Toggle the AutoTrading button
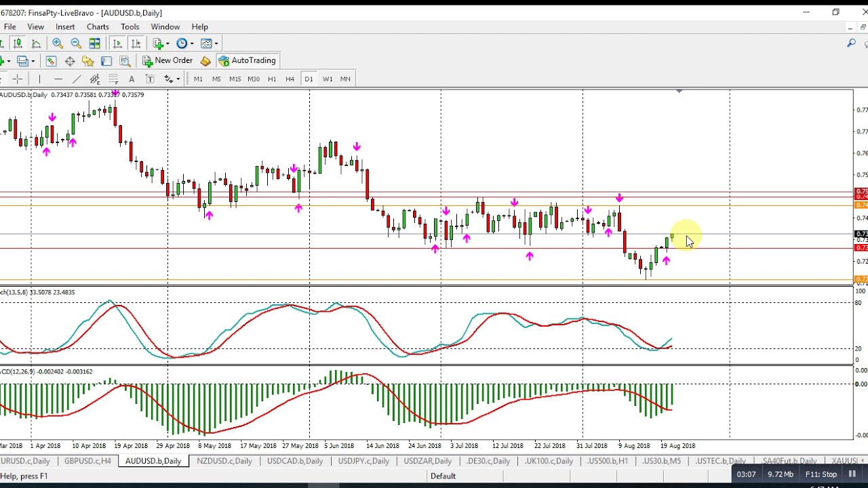Viewport: 868px width, 488px height. [247, 60]
